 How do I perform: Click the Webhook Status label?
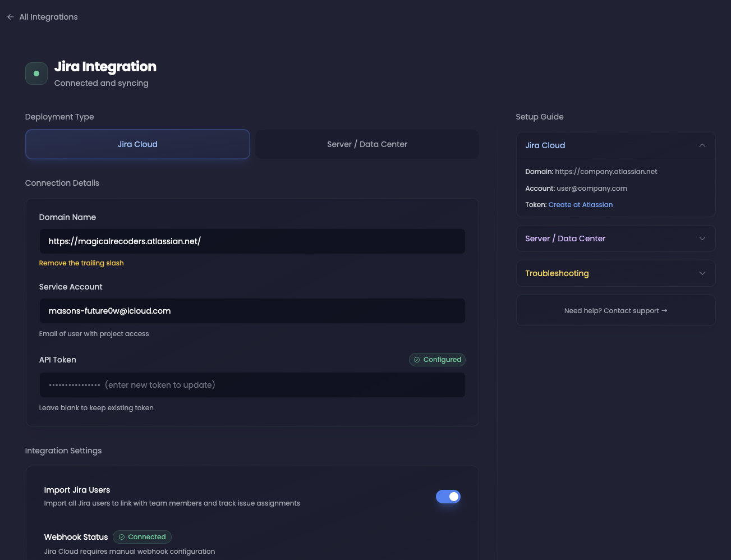pos(76,537)
